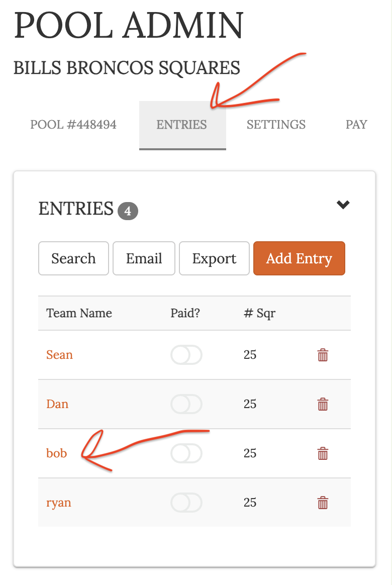The width and height of the screenshot is (392, 585).
Task: Click the bob entry link
Action: 56,453
